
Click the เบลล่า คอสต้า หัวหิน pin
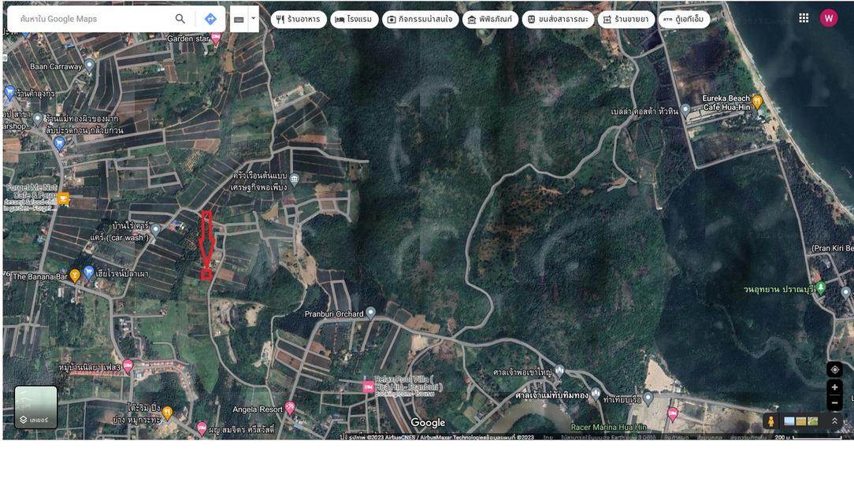[x=685, y=109]
